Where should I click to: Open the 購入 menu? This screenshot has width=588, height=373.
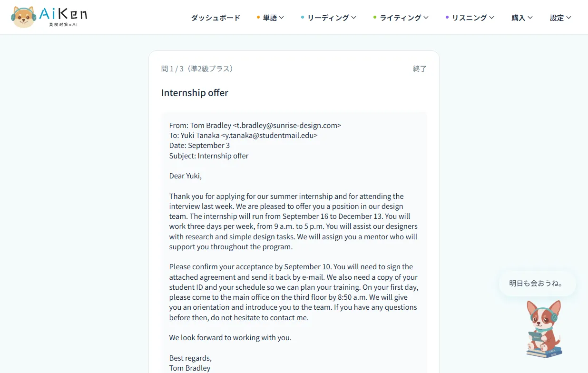[522, 18]
